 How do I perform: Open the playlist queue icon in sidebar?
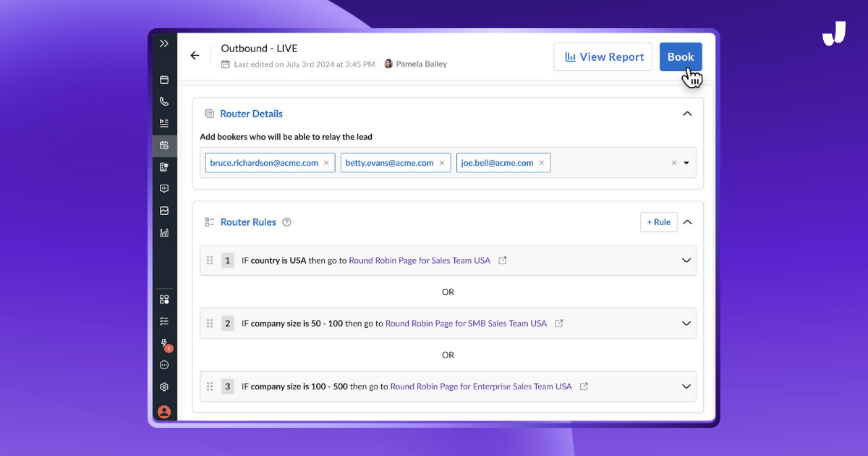click(x=164, y=123)
